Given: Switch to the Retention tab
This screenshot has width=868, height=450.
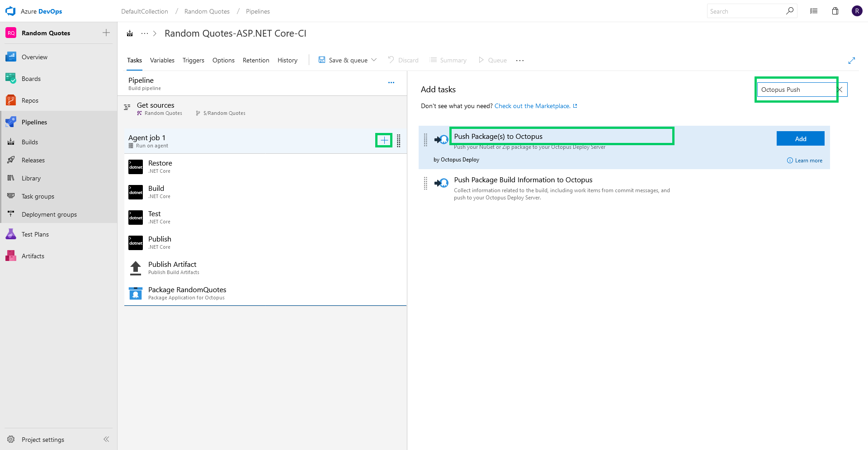Looking at the screenshot, I should coord(256,60).
